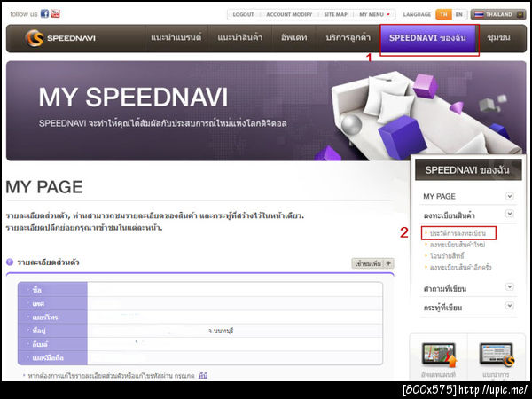The width and height of the screenshot is (532, 399).
Task: Open the YouTube follow icon
Action: [55, 13]
